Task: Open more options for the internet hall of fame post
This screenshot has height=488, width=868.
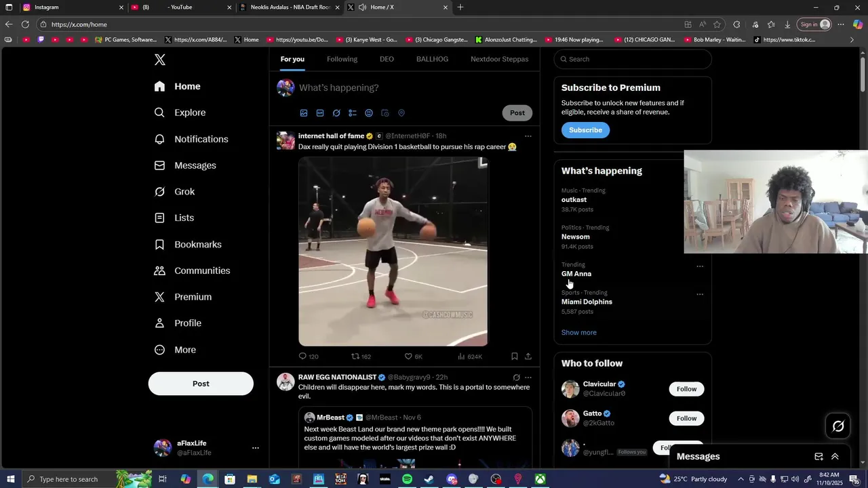Action: coord(528,136)
